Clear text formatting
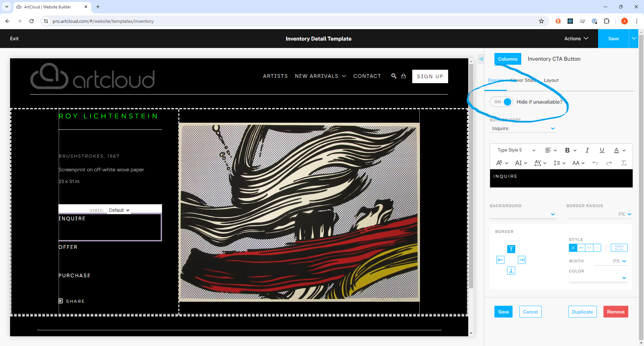 (x=624, y=163)
